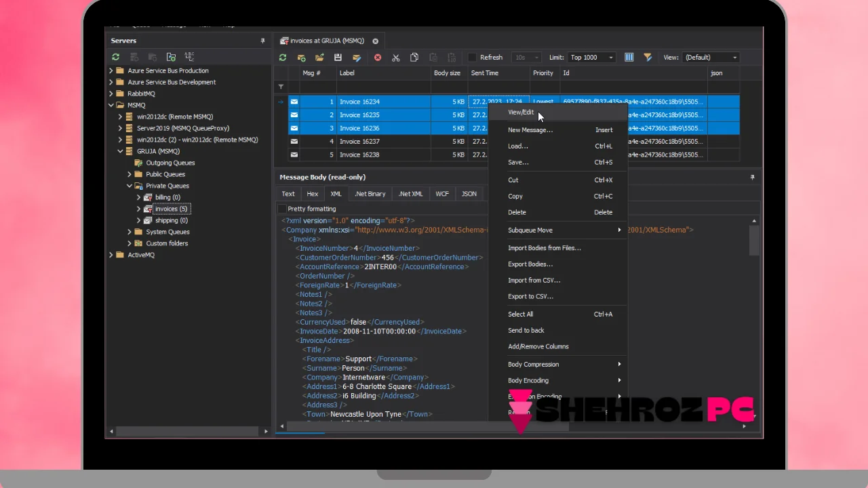
Task: Collapse Private Queues node
Action: coord(130,186)
